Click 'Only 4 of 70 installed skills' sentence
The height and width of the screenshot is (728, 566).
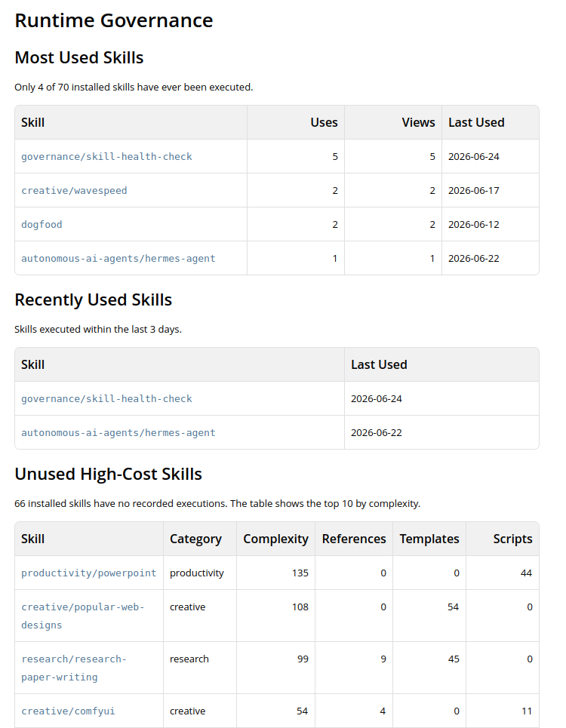[x=134, y=88]
